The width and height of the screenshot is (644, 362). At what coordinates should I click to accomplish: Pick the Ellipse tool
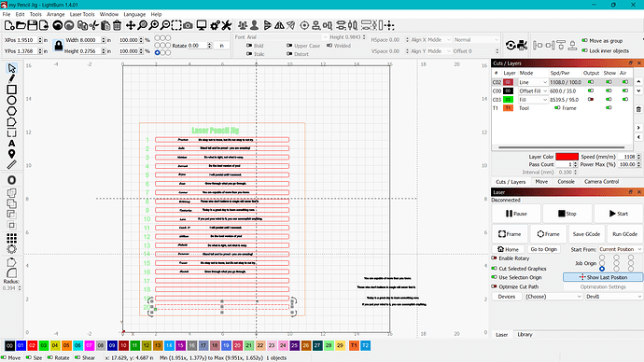coord(11,100)
